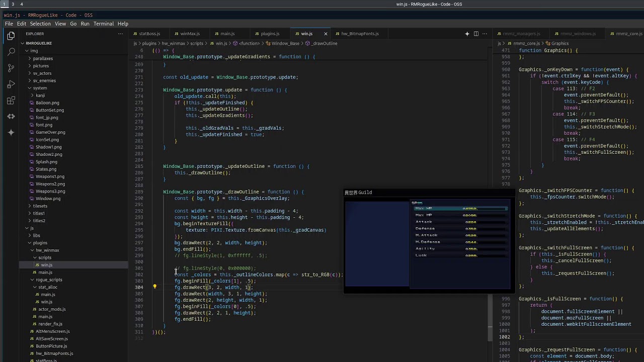
Task: Open IconSet.png in the explorer
Action: pos(47,140)
